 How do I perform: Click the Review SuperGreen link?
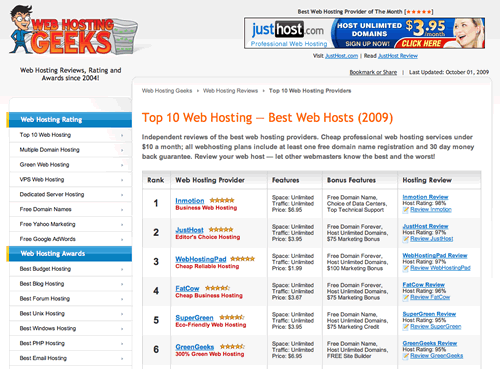436,327
